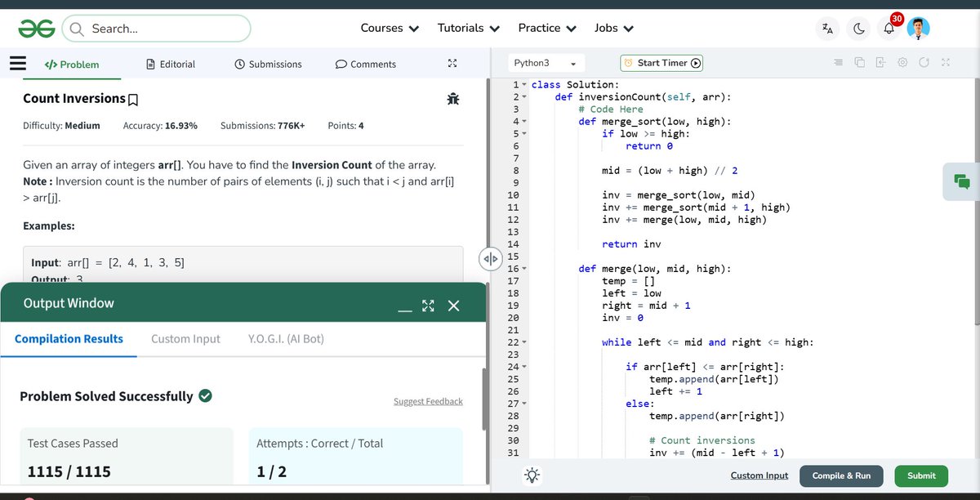980x500 pixels.
Task: Open the notifications bell
Action: coord(889,29)
